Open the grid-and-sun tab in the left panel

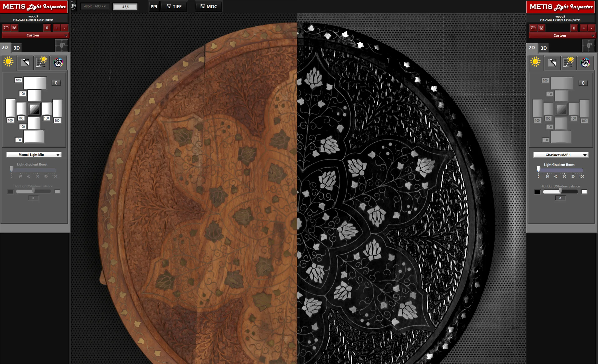[x=42, y=62]
